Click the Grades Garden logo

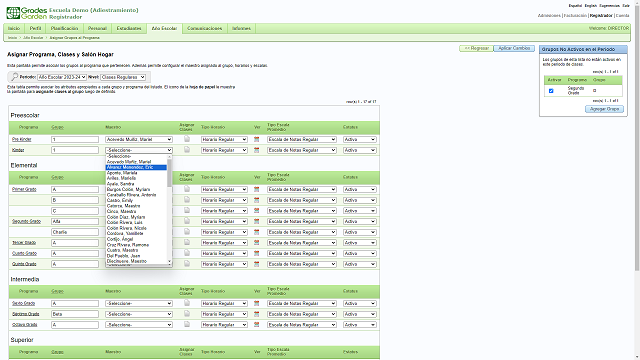pos(27,13)
